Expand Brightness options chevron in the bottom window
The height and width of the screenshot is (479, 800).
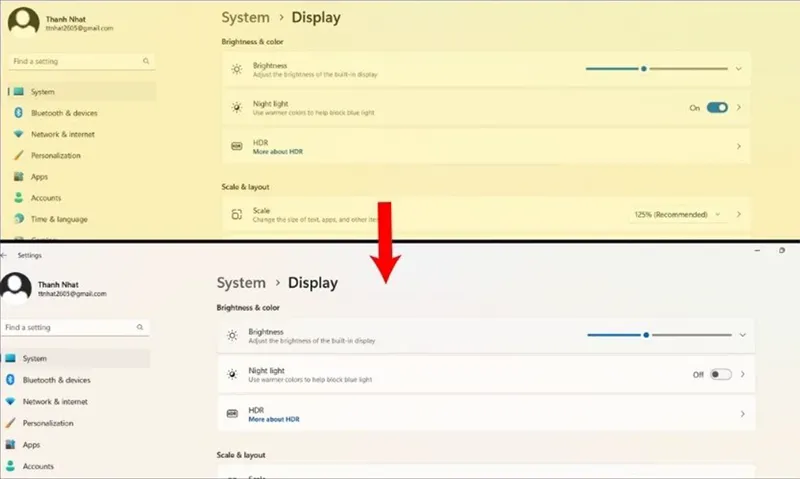(x=742, y=335)
